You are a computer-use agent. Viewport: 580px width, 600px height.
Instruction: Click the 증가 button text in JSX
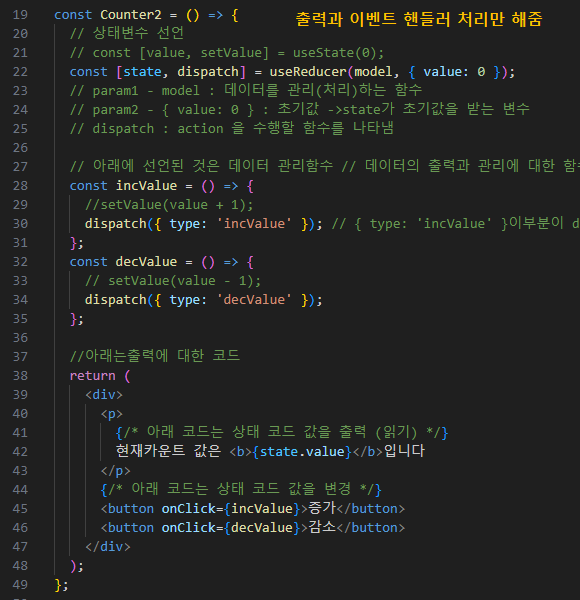pos(322,508)
